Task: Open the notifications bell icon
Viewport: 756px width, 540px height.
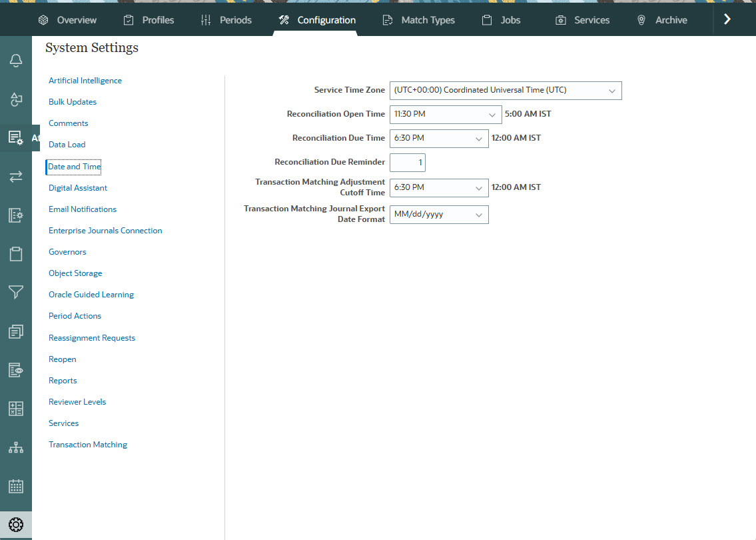Action: pyautogui.click(x=15, y=60)
